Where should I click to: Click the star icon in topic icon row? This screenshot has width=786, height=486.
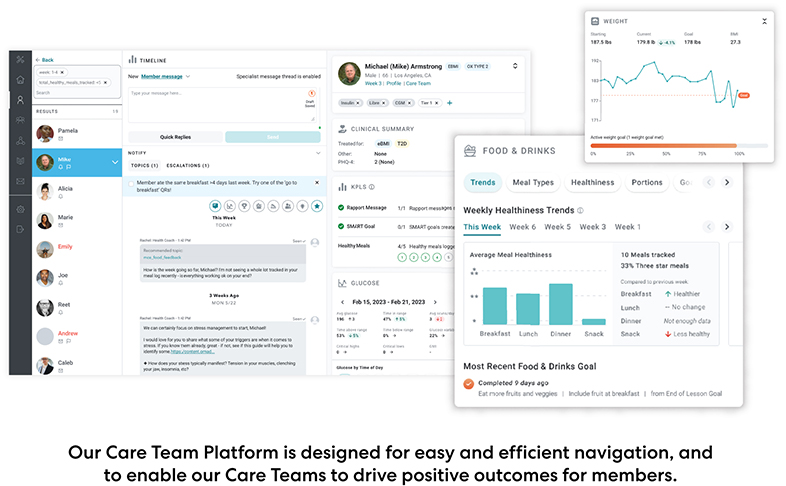click(318, 206)
